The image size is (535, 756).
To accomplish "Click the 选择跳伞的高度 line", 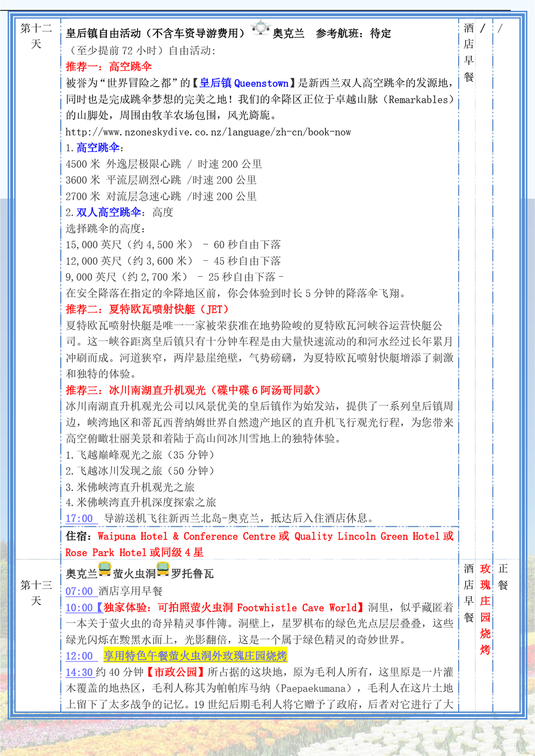I will tap(106, 229).
